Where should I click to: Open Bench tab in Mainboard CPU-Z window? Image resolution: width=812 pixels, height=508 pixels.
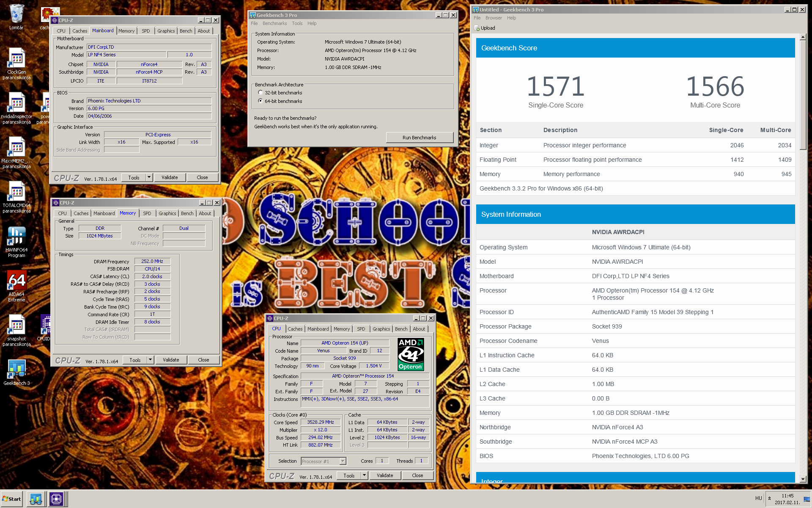(186, 31)
